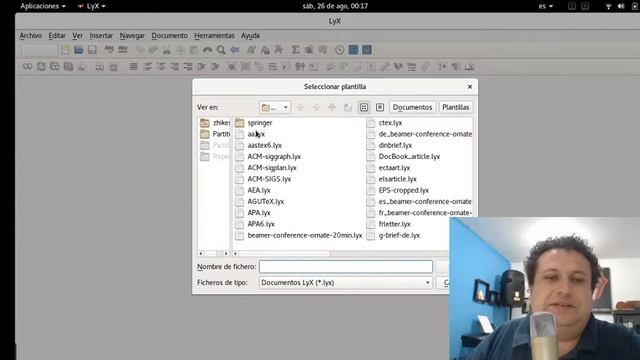Open the Herramientas menu

click(x=214, y=36)
